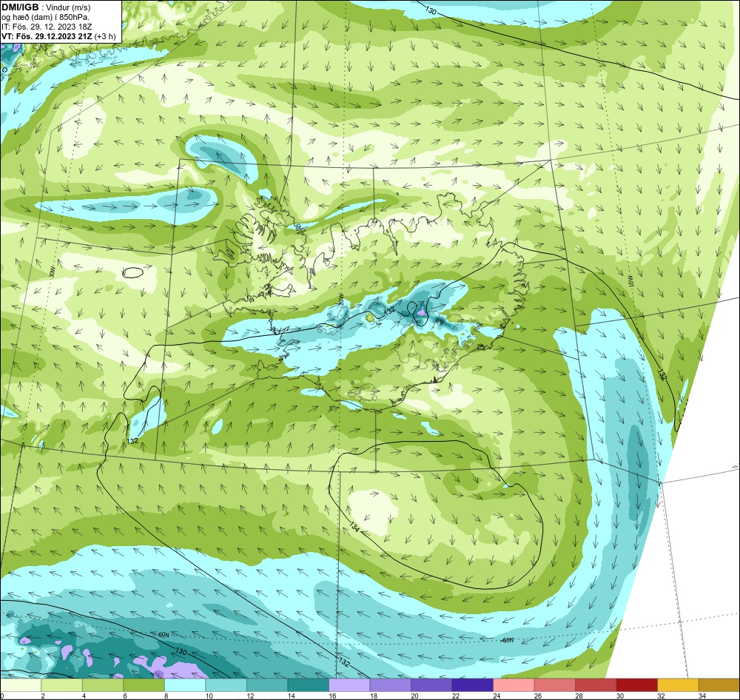Select the dark teal 14–16 m/s legend swatch

(x=308, y=685)
